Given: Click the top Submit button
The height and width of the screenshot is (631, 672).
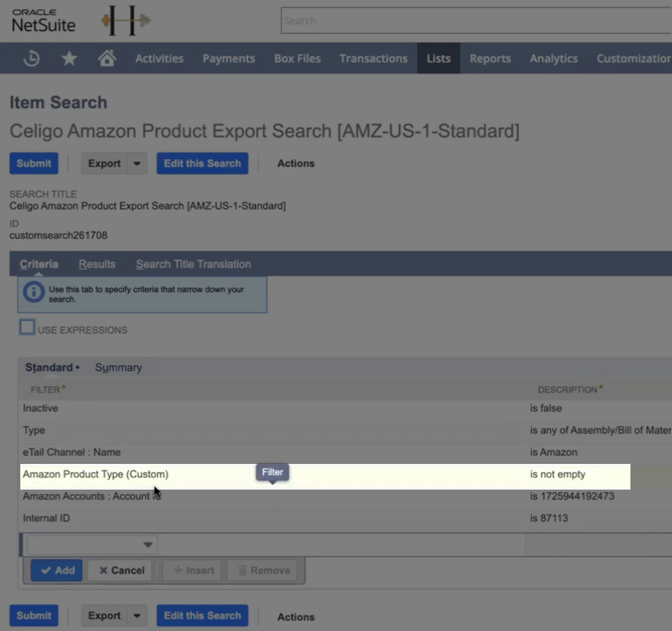Looking at the screenshot, I should click(x=34, y=163).
